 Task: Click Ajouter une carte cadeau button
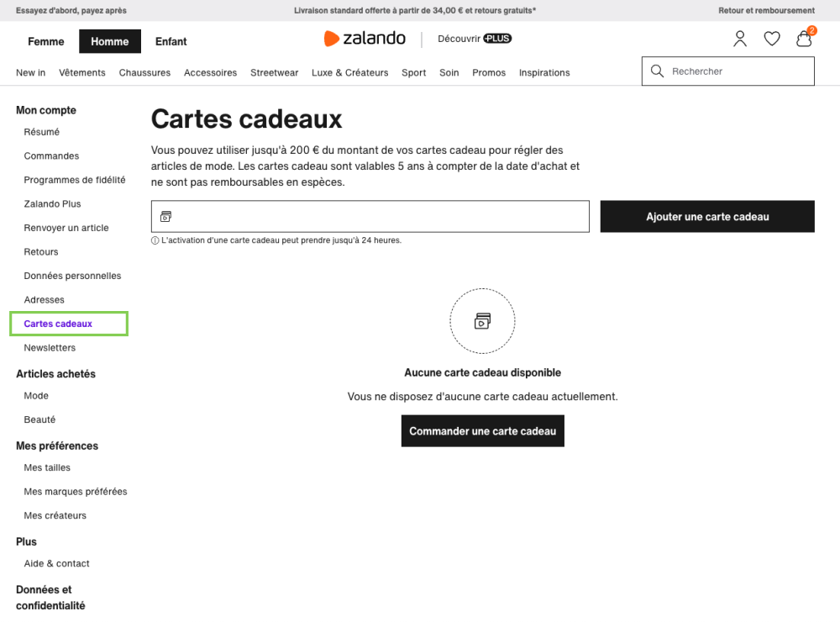click(707, 217)
